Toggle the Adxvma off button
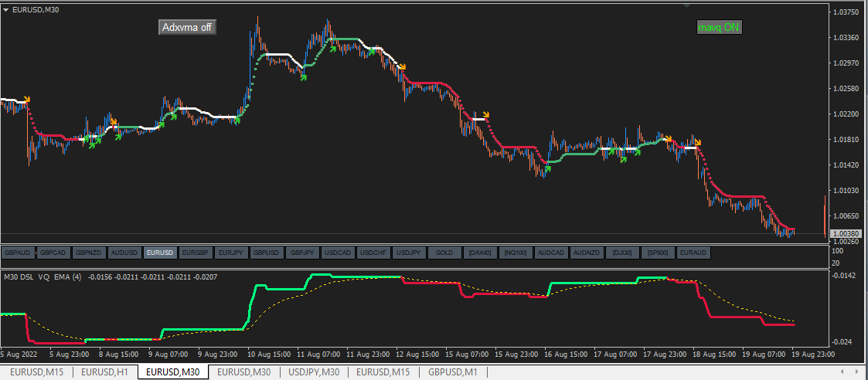This screenshot has width=868, height=380. tap(187, 28)
